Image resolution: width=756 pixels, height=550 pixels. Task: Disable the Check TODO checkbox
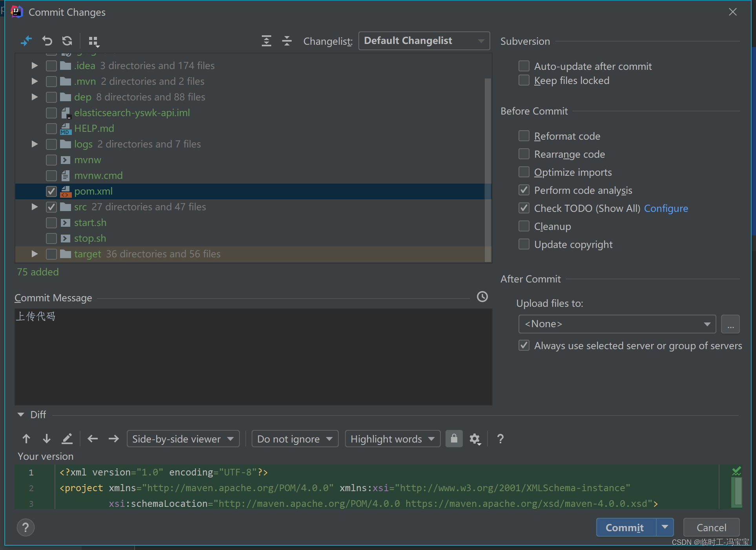click(x=524, y=208)
